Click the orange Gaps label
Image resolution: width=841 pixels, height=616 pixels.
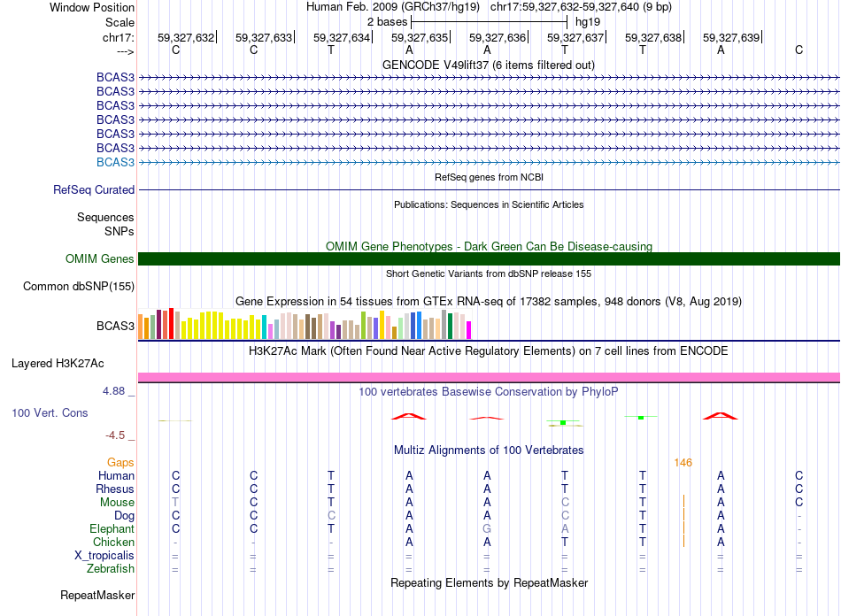tap(120, 462)
